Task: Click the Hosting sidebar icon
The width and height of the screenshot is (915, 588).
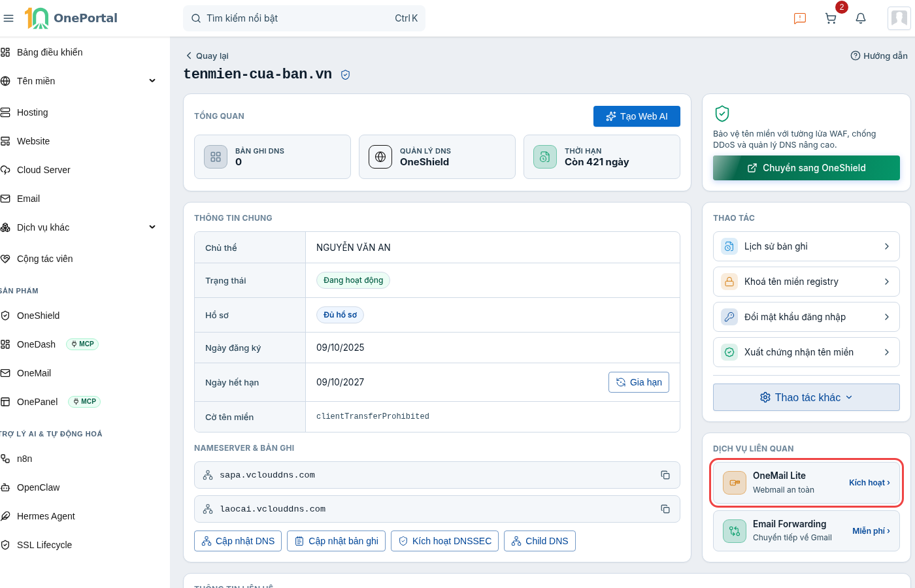Action: (5, 112)
